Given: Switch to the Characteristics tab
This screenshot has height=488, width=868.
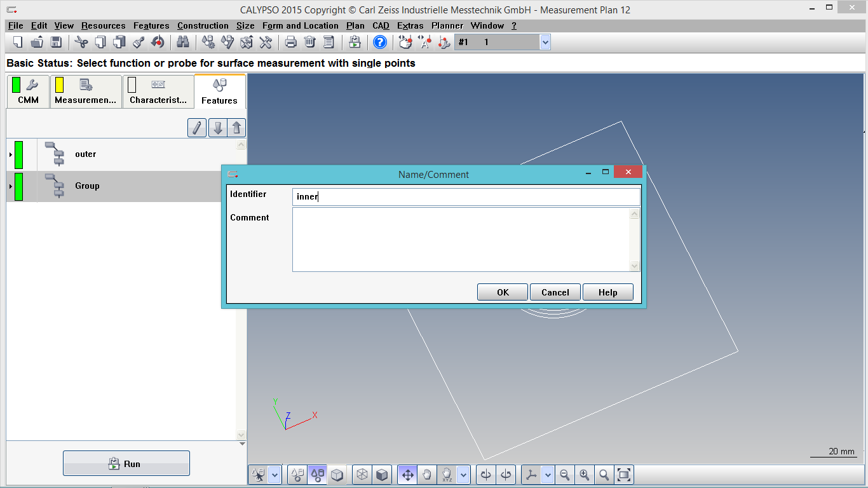Looking at the screenshot, I should (x=158, y=92).
